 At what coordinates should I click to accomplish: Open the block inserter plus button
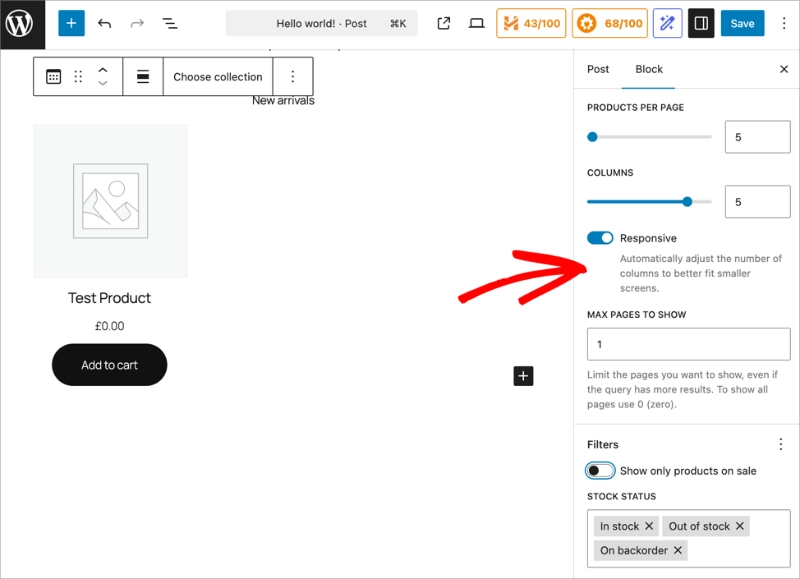tap(71, 23)
